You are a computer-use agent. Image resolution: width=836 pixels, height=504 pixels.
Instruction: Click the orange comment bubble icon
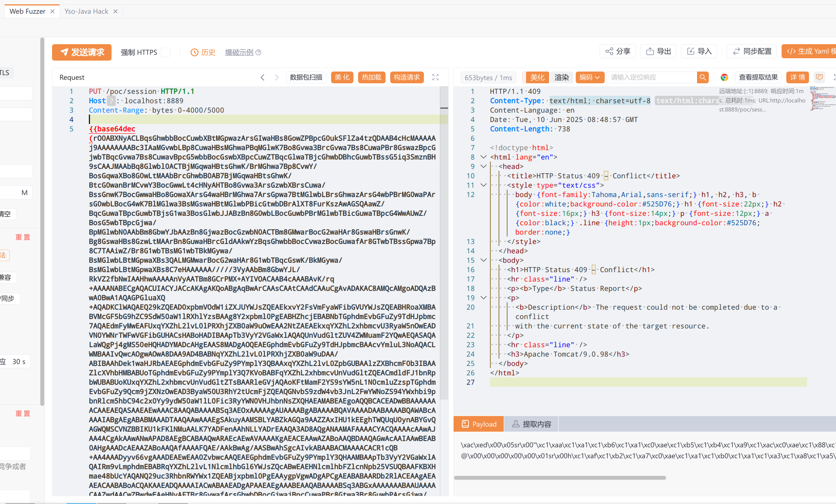819,77
